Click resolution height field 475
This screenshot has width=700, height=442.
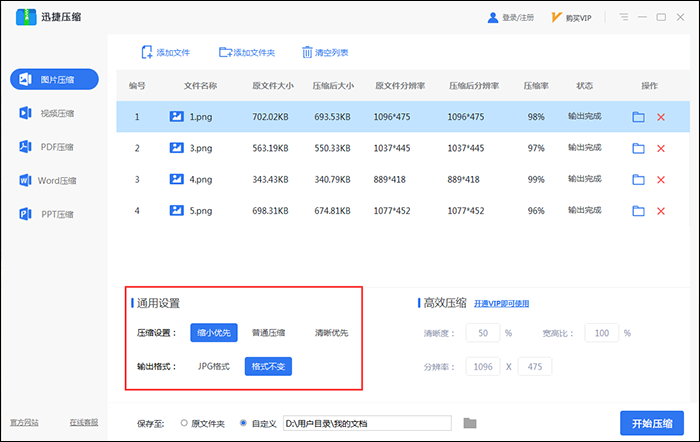tap(535, 367)
